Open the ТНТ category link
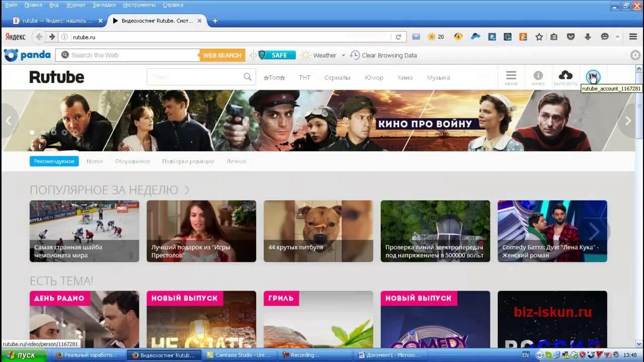 pos(304,77)
